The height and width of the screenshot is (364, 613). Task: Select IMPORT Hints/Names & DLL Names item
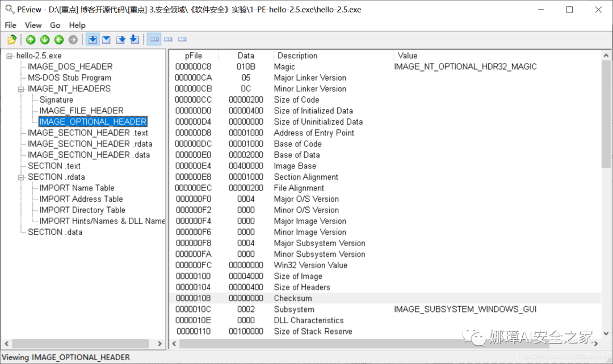coord(102,221)
